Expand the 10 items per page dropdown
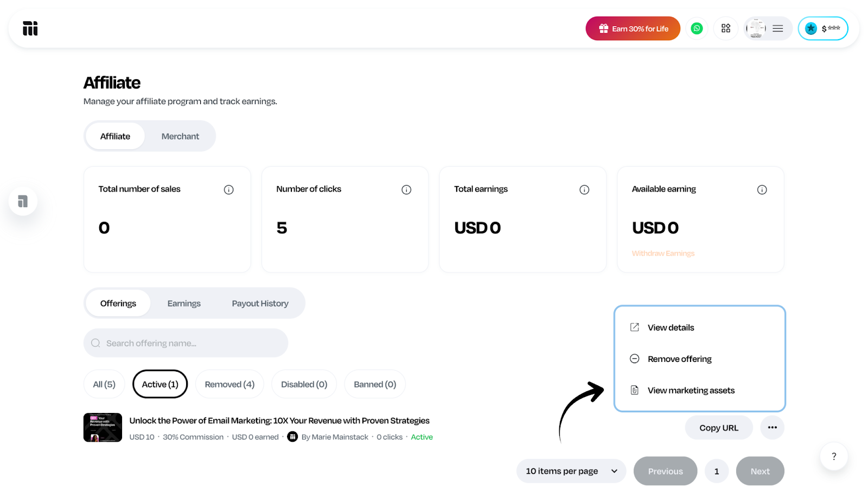The image size is (868, 490). pyautogui.click(x=571, y=471)
